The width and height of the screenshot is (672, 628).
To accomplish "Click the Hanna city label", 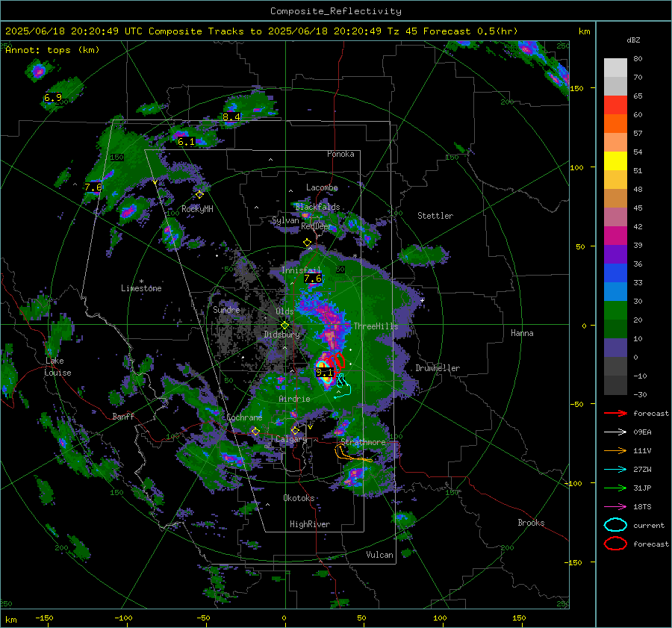I will (x=522, y=333).
